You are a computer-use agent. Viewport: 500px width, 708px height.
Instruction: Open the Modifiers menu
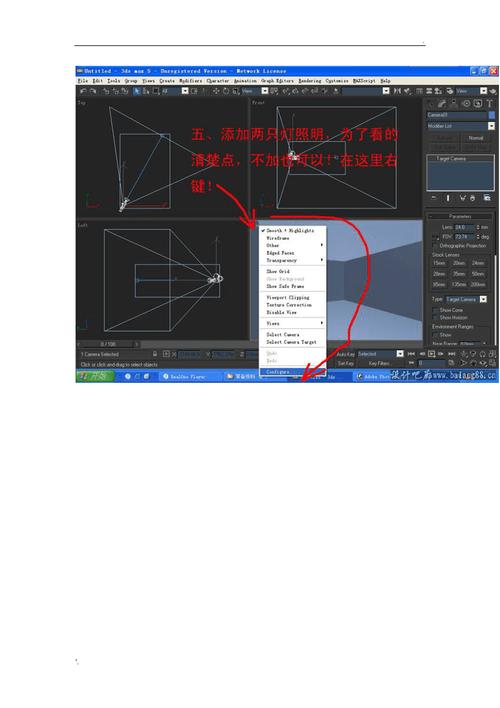(190, 81)
